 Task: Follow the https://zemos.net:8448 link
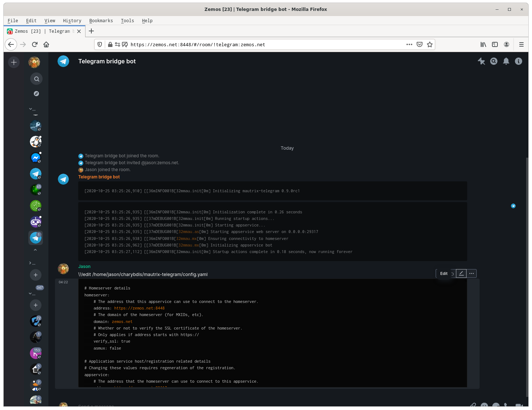coord(139,308)
